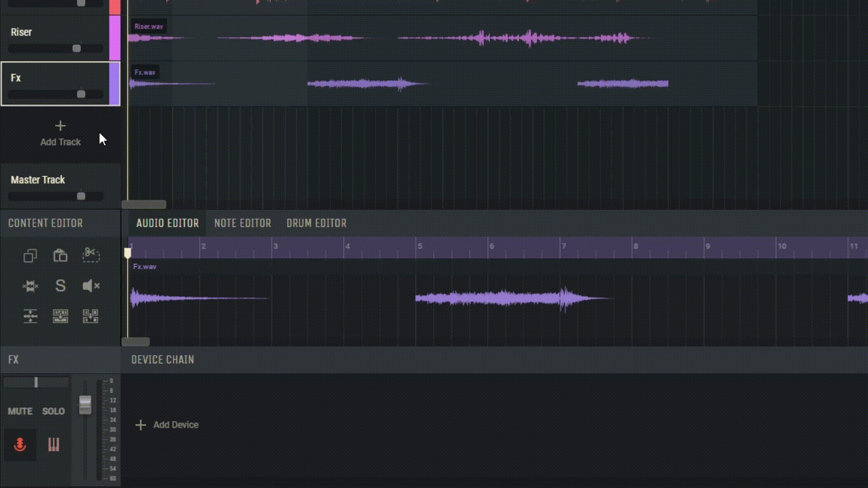Click bar 10 on the audio editor ruler
Image resolution: width=868 pixels, height=488 pixels.
tap(782, 246)
